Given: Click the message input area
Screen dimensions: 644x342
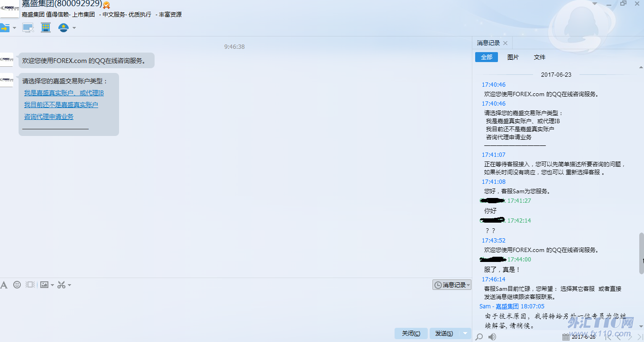Looking at the screenshot, I should (236, 308).
